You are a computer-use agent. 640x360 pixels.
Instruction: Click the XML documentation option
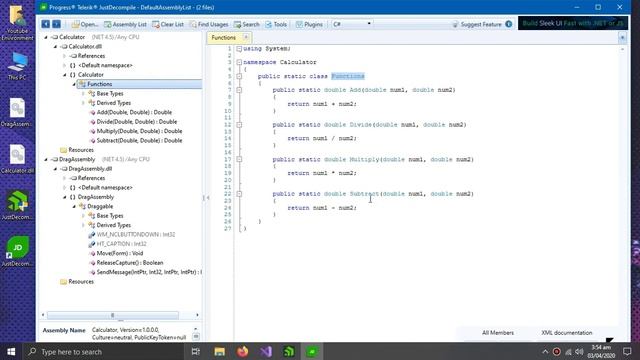point(567,333)
